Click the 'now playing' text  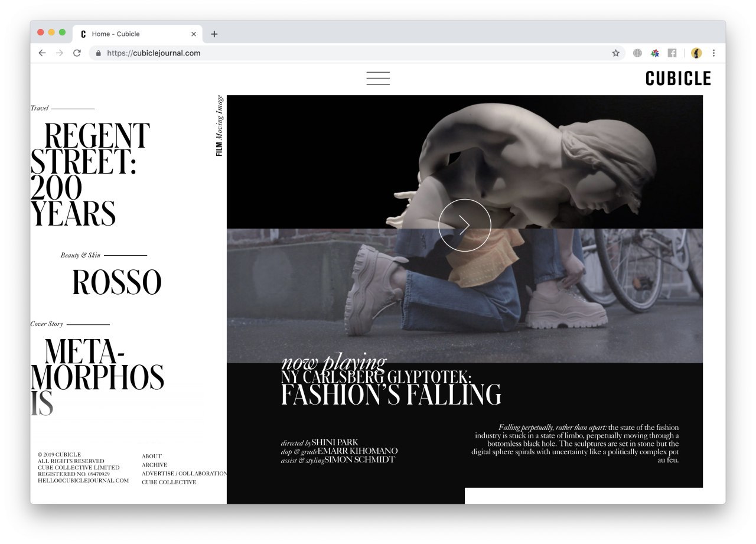(334, 361)
